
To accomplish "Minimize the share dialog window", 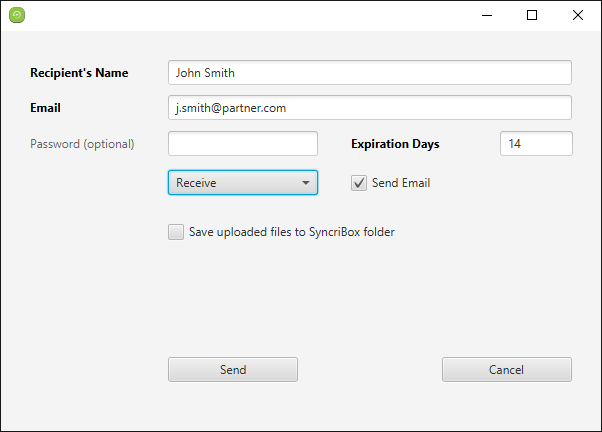I will [x=486, y=15].
